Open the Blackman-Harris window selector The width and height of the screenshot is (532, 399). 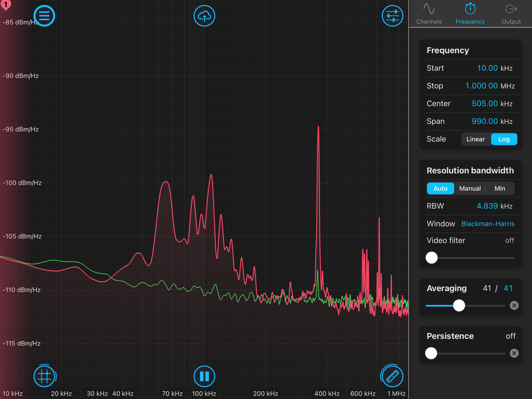pos(488,224)
